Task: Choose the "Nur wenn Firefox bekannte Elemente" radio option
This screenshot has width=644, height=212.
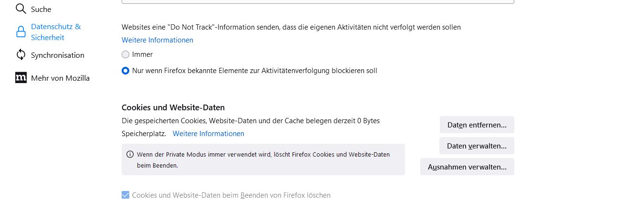Action: point(125,71)
